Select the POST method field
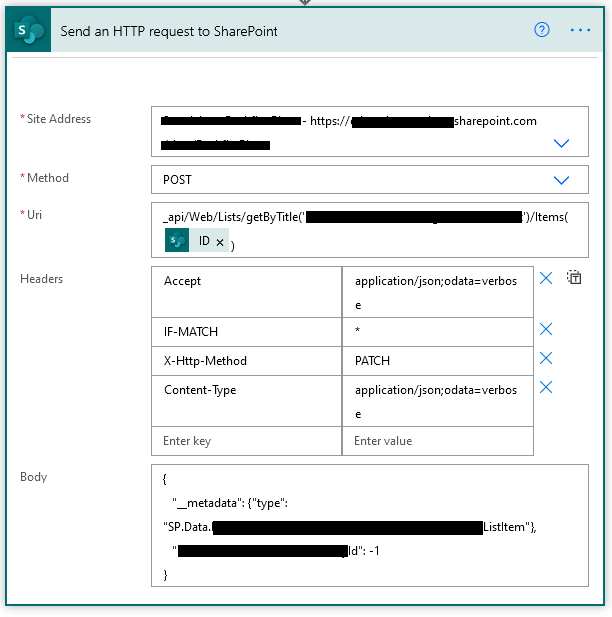612x617 pixels. click(370, 180)
